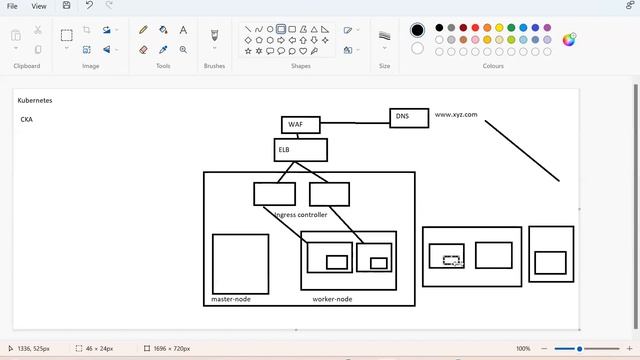This screenshot has width=640, height=360.
Task: Select the Magnifier tool
Action: (183, 50)
